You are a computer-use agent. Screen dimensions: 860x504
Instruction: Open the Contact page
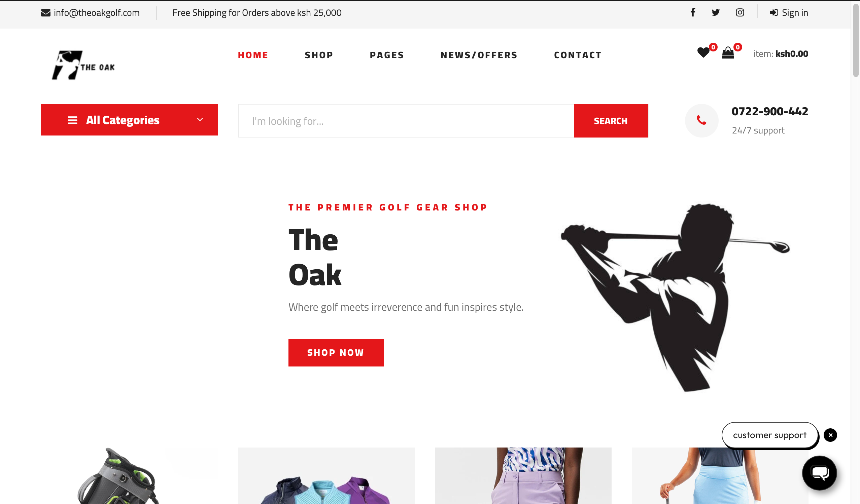point(578,55)
